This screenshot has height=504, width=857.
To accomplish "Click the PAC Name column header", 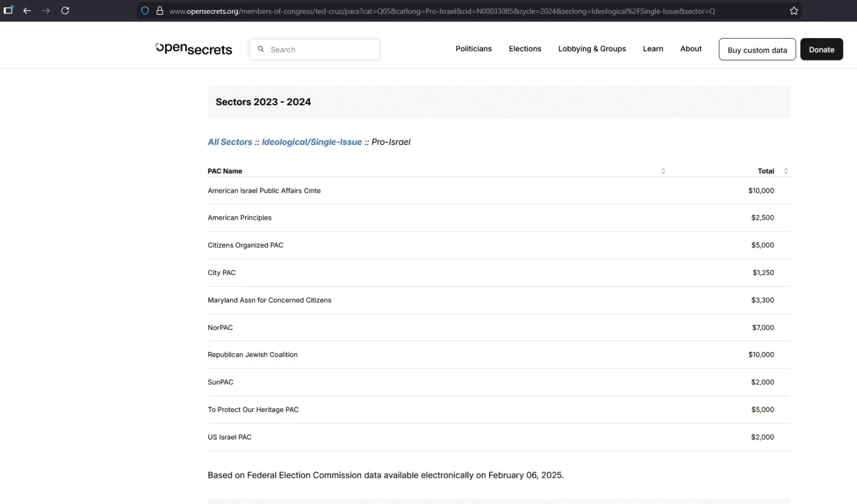I will pyautogui.click(x=225, y=171).
